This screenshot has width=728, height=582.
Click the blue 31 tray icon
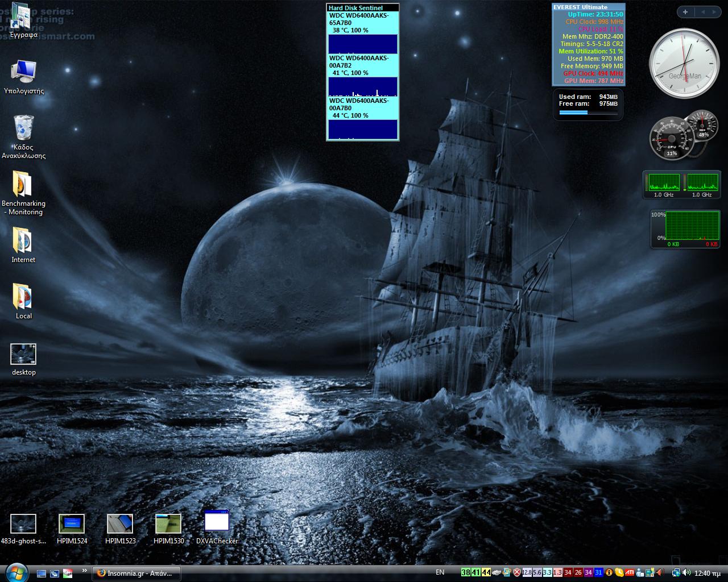(598, 572)
